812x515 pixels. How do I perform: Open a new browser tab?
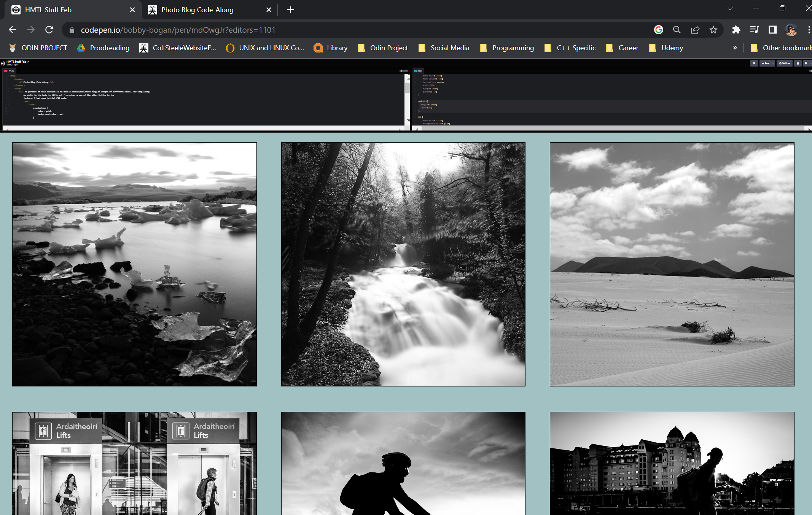[290, 10]
